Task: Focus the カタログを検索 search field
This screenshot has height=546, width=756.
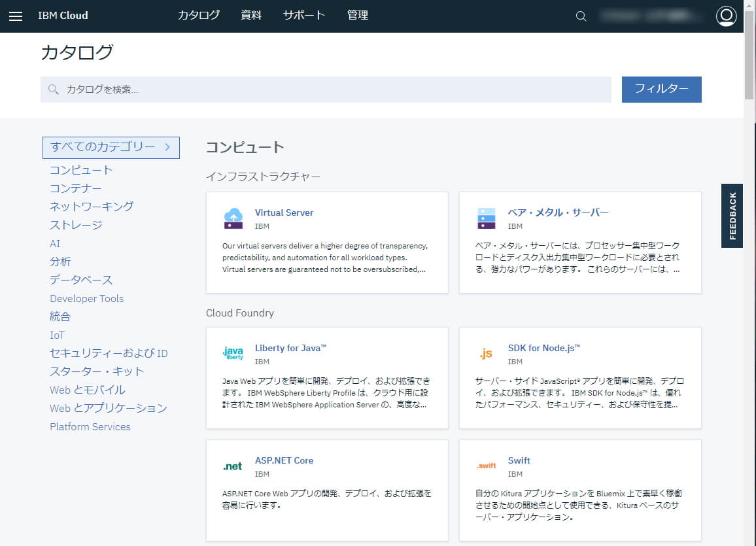Action: 326,89
